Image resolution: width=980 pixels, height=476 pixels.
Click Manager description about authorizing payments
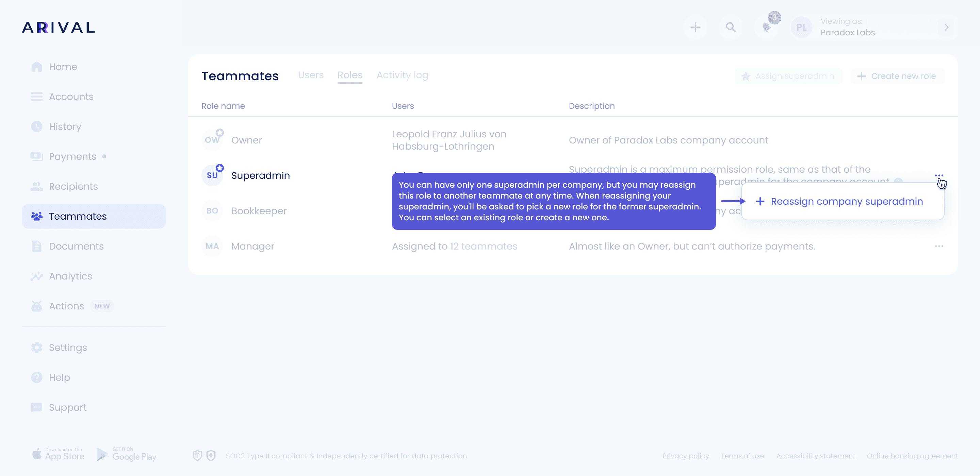(692, 247)
